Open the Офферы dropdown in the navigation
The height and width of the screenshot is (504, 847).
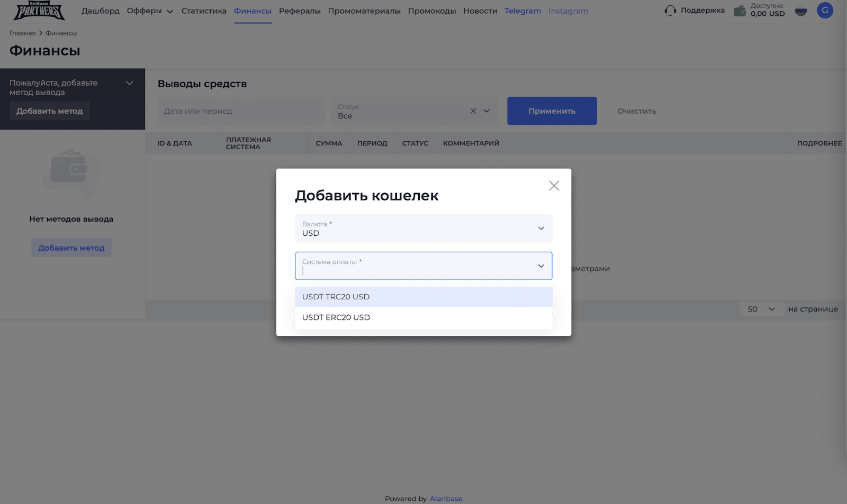(149, 11)
